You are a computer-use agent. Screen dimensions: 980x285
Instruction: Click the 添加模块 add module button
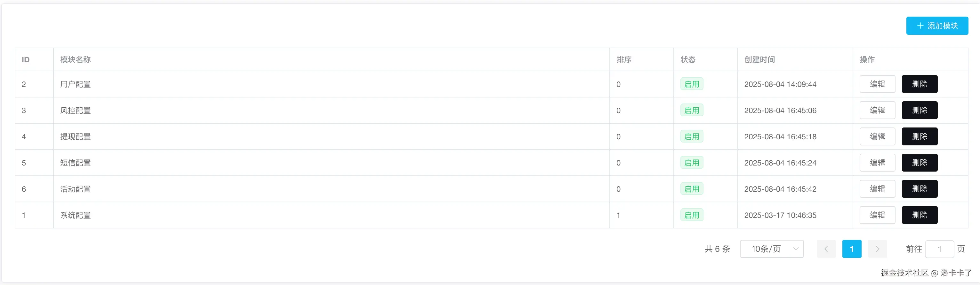pyautogui.click(x=936, y=26)
